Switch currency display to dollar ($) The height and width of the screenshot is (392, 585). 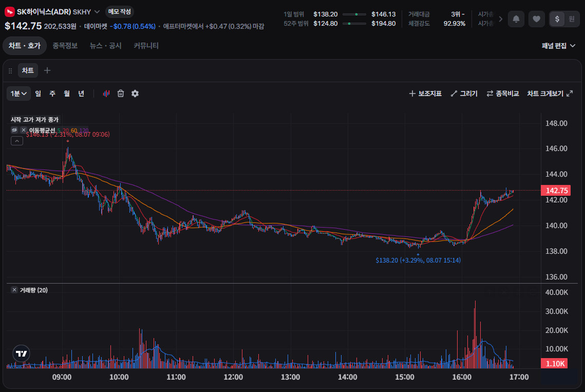pyautogui.click(x=557, y=19)
